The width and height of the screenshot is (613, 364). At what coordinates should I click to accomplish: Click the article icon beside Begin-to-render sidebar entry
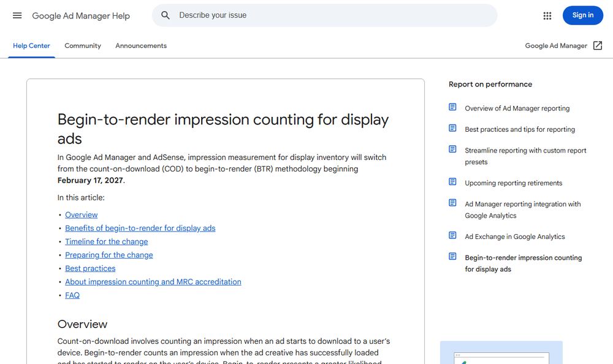[452, 257]
